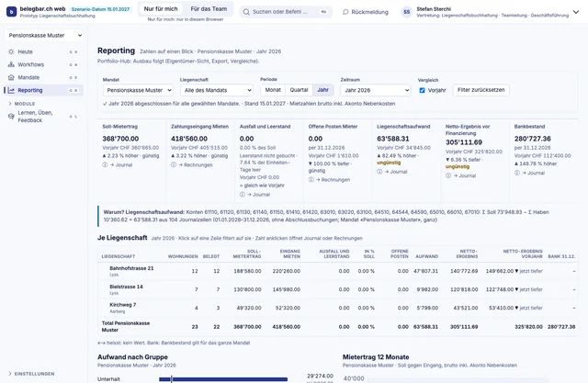Click the Lernen, Üben, Feedback graduation icon
This screenshot has height=383, width=588.
point(11,116)
